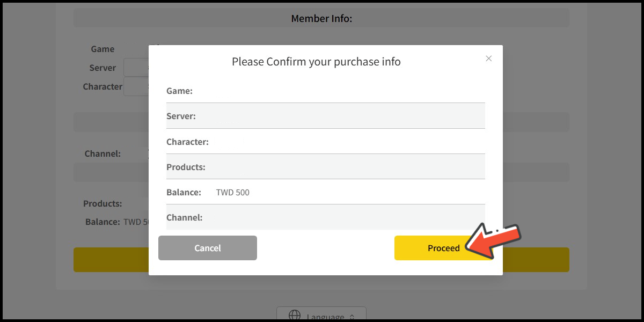Select the Character row in confirmation list

325,142
